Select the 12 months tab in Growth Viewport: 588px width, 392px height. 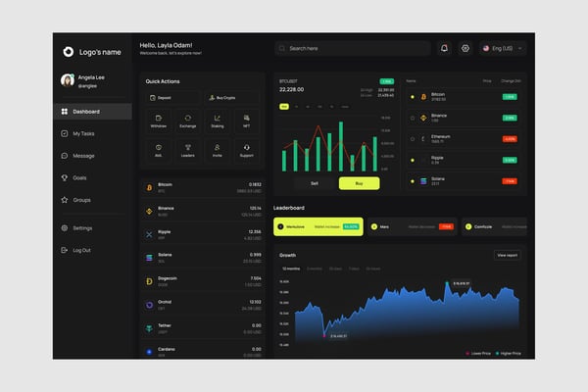click(291, 269)
